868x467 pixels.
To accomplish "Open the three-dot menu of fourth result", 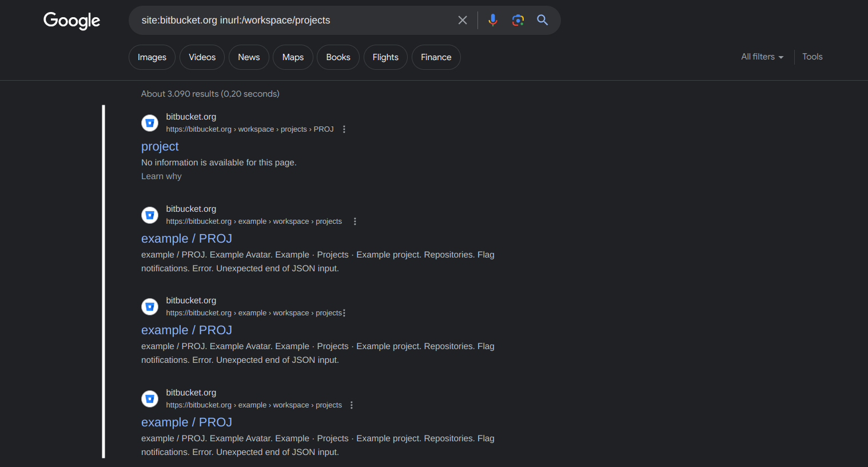I will (352, 405).
